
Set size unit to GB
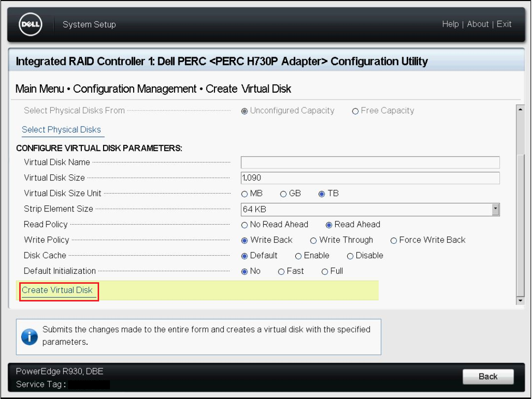(x=284, y=194)
